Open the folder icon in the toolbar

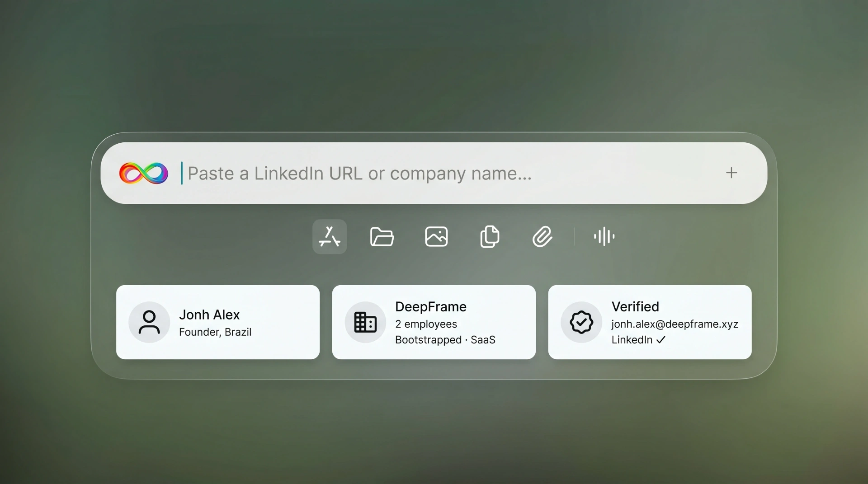coord(382,236)
